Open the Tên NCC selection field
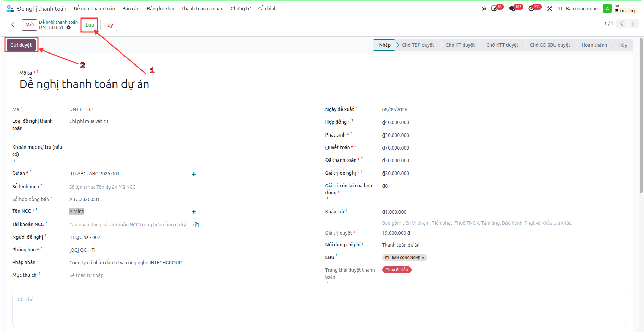The image size is (644, 332). tap(129, 211)
